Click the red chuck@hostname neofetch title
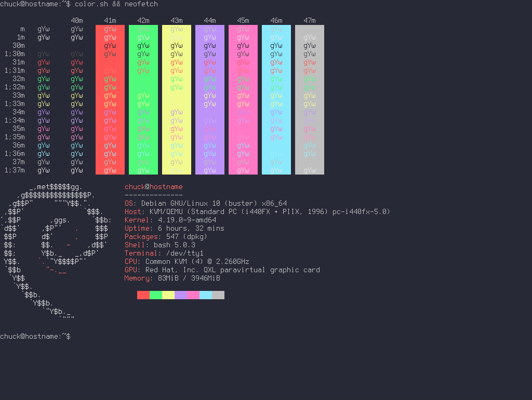This screenshot has width=532, height=400. point(154,186)
